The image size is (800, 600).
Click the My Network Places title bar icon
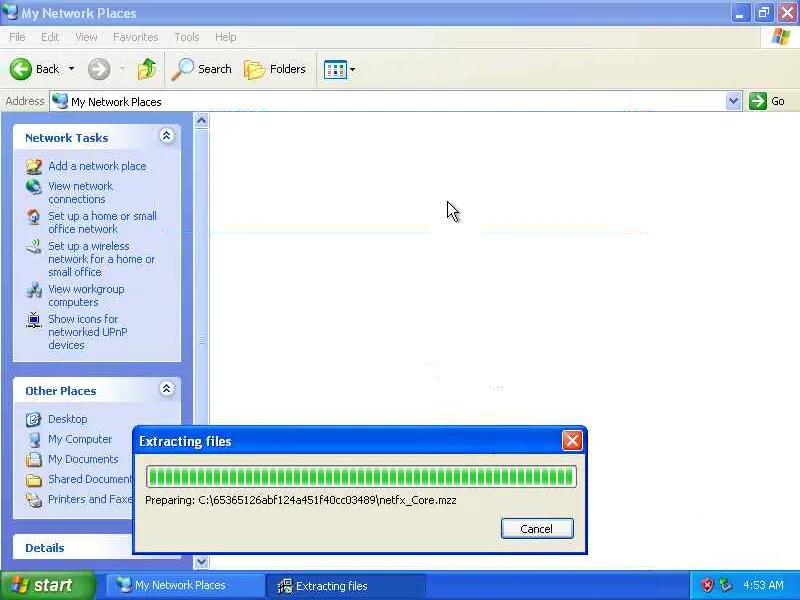click(x=10, y=12)
